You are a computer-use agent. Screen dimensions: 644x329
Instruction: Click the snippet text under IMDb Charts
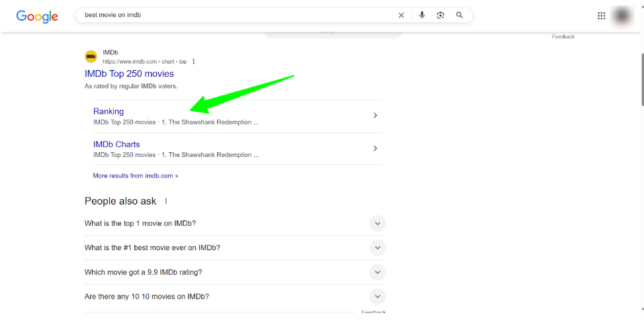point(176,155)
